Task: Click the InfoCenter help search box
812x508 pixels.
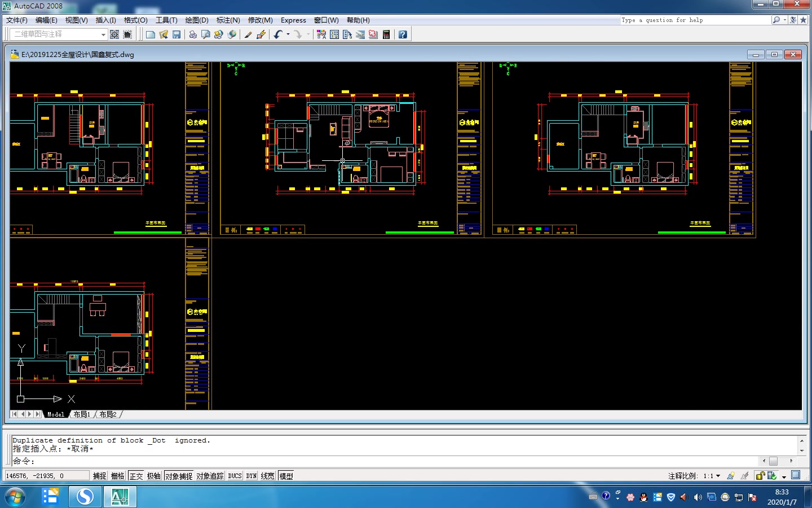Action: [695, 20]
